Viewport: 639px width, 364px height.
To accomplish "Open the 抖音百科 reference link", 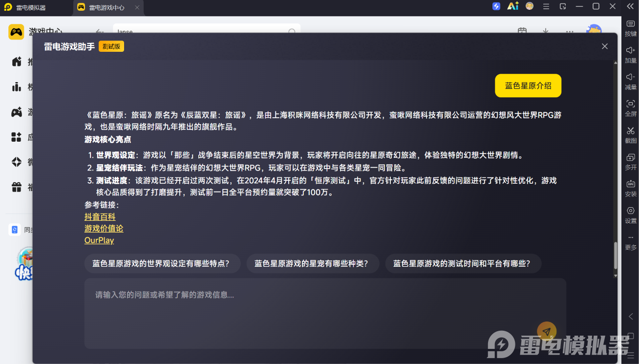I will [x=100, y=216].
